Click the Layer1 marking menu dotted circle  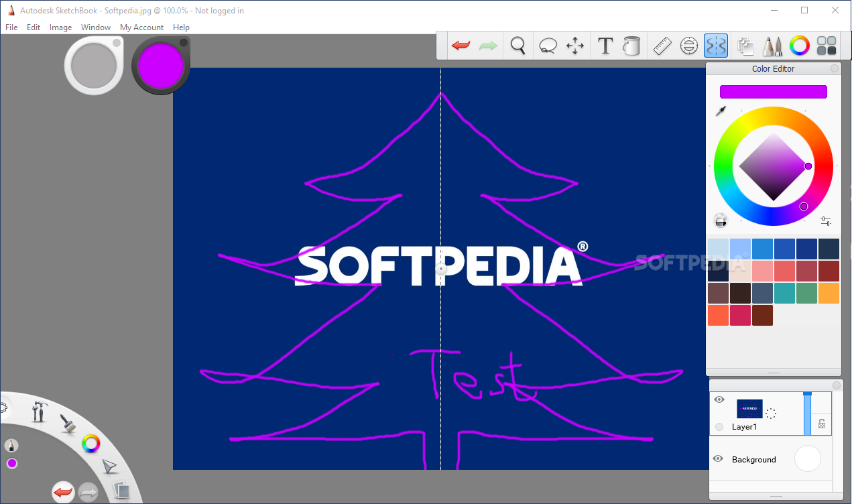pyautogui.click(x=771, y=414)
